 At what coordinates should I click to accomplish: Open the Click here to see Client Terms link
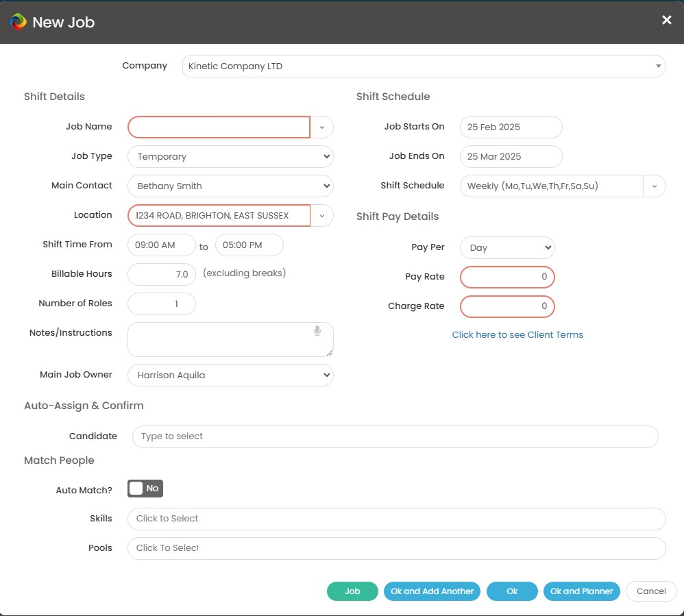pyautogui.click(x=517, y=334)
